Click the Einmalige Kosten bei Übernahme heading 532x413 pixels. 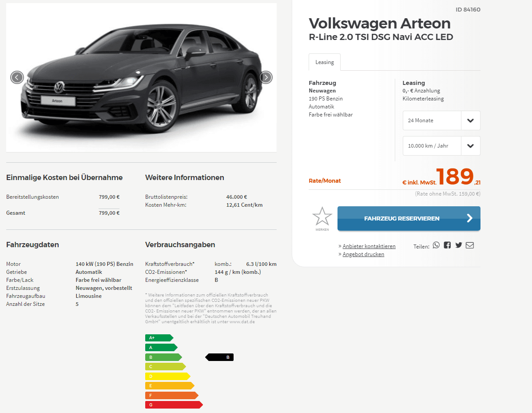(x=64, y=177)
